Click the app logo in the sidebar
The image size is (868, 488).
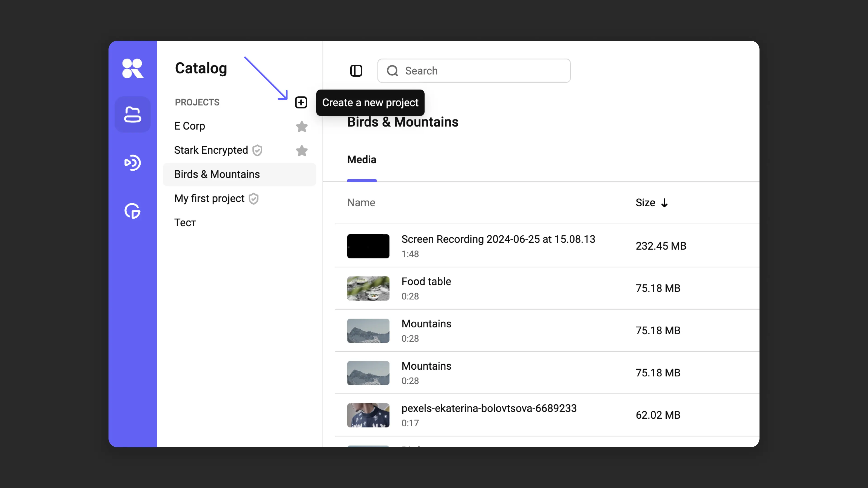(133, 68)
